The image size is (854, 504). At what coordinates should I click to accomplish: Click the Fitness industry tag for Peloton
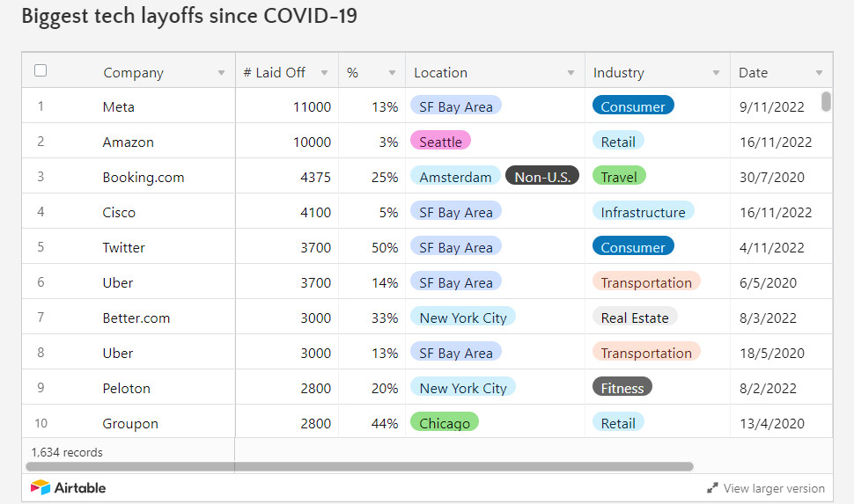pos(622,388)
